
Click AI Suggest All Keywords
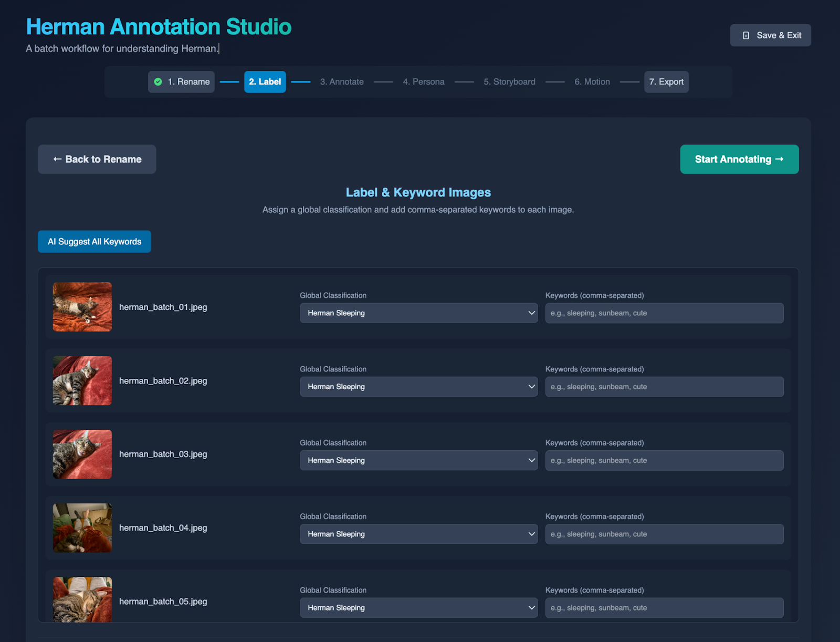(94, 242)
